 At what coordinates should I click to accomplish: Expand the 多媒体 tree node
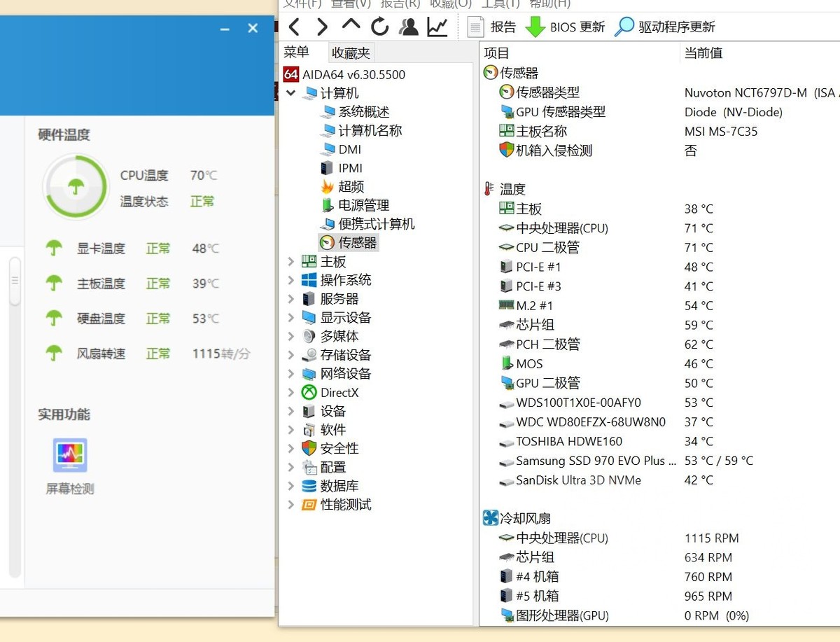coord(290,336)
